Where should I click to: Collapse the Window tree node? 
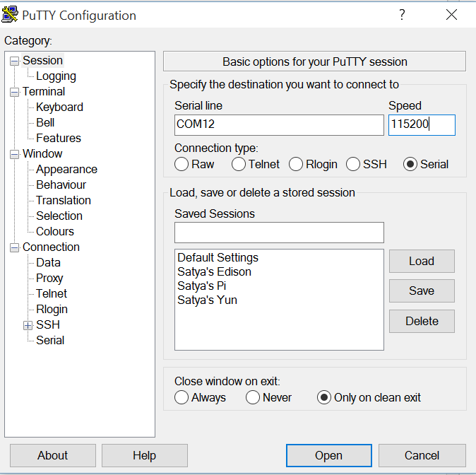pos(14,154)
